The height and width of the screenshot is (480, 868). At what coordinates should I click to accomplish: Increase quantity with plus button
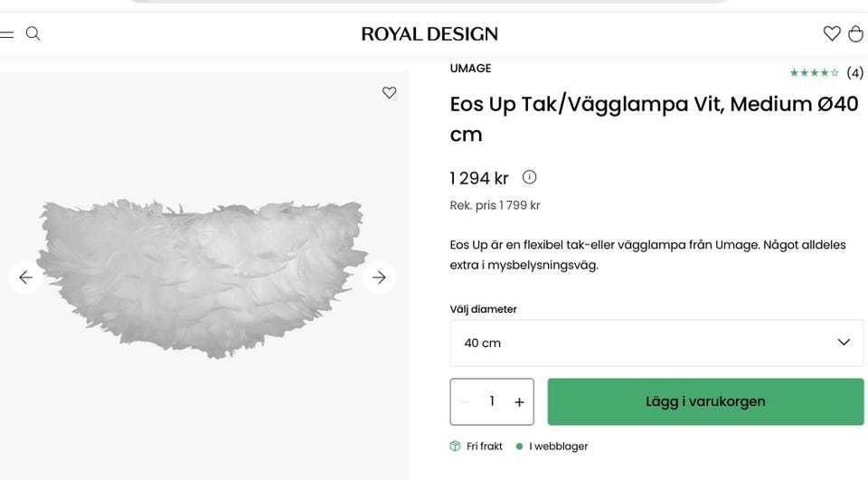(519, 402)
